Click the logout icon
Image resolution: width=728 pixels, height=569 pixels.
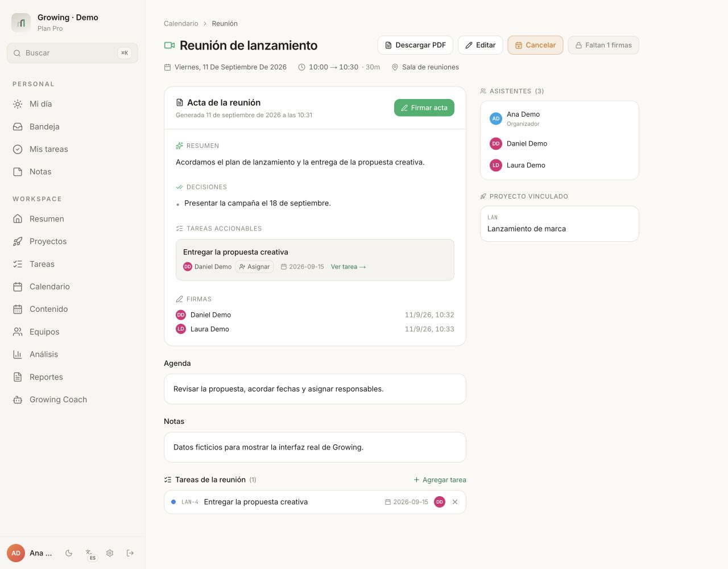coord(130,553)
